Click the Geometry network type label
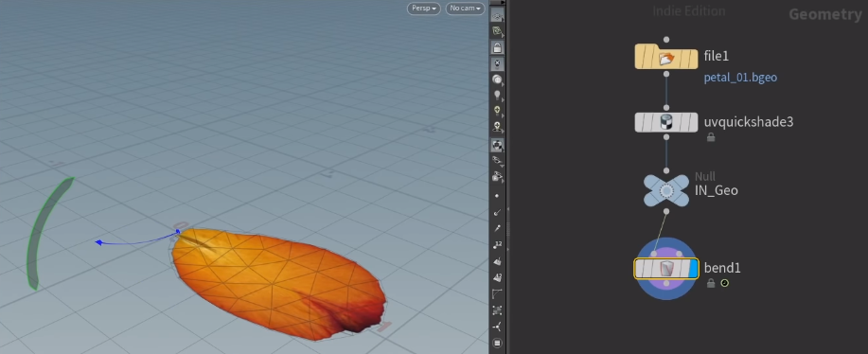868x354 pixels. [824, 14]
